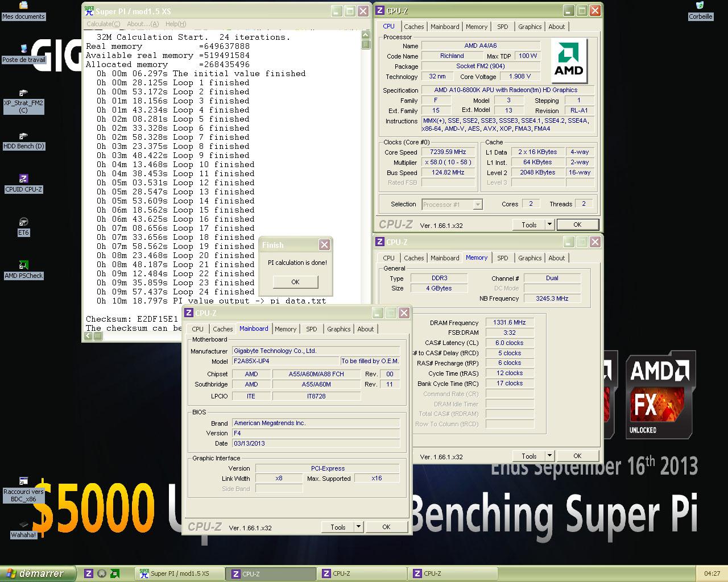Click OK button in CPU-Z Mainboard window
The image size is (728, 582).
(386, 527)
